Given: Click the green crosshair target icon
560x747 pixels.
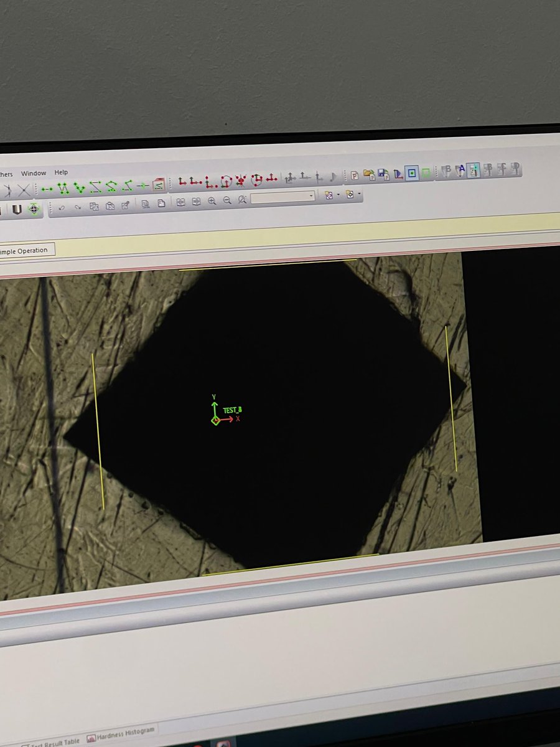Looking at the screenshot, I should pos(34,209).
